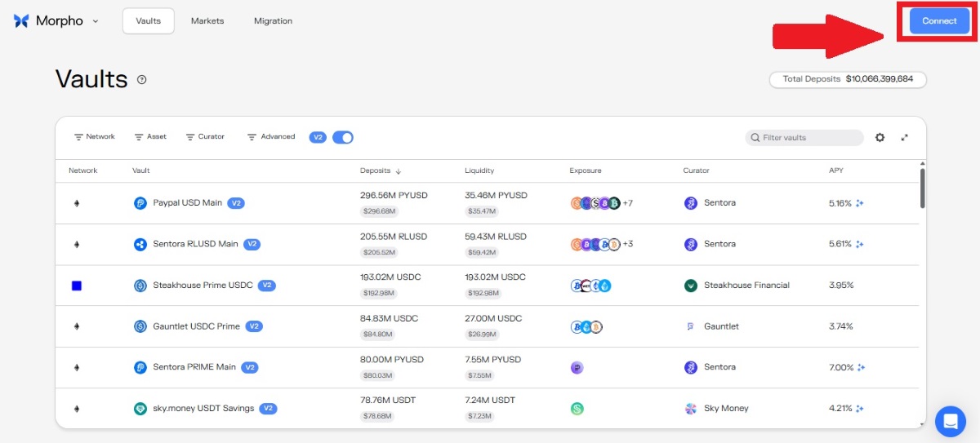Click the Total Deposits $10,066,399,684 pill
The image size is (980, 443).
click(848, 79)
